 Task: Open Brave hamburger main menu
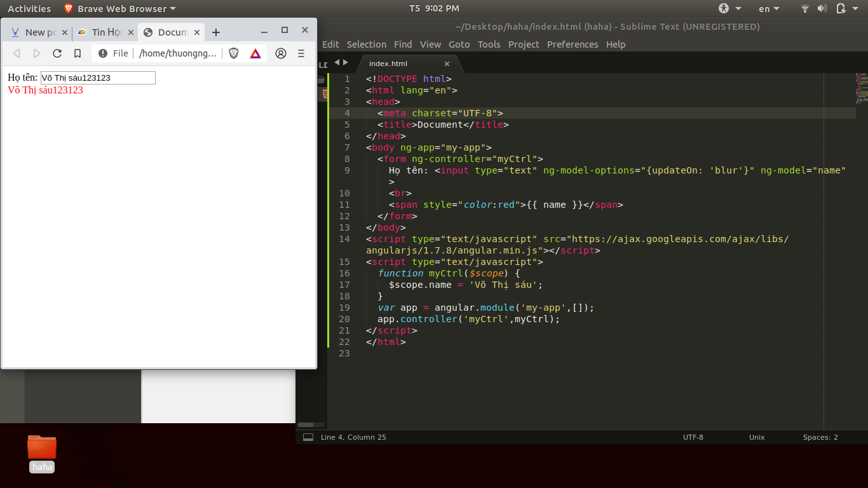(301, 53)
